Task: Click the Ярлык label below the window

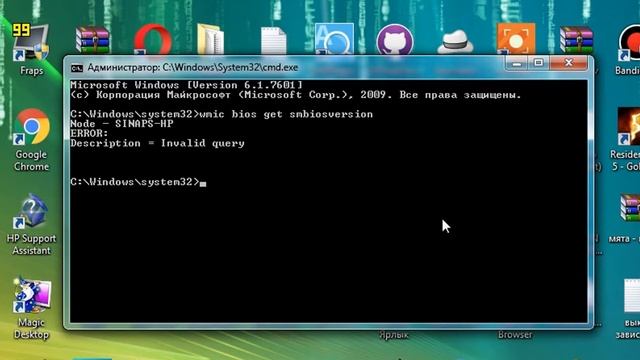Action: [393, 335]
